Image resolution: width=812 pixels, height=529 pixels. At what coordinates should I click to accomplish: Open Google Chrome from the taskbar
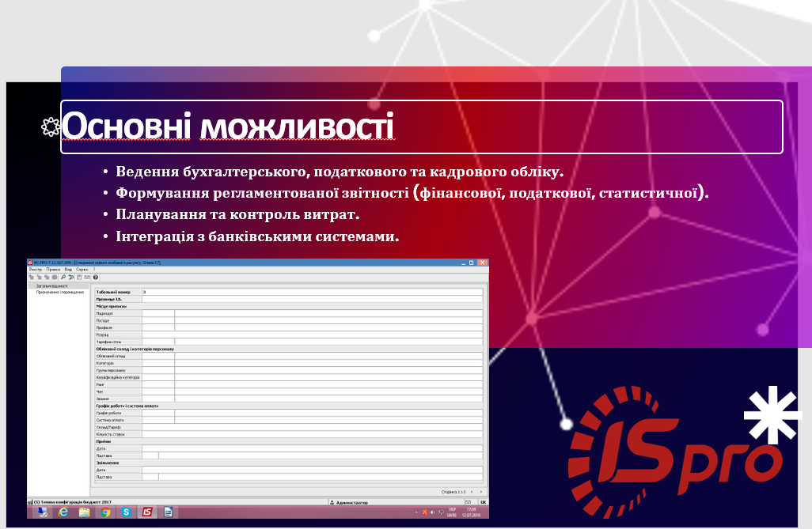tap(105, 512)
